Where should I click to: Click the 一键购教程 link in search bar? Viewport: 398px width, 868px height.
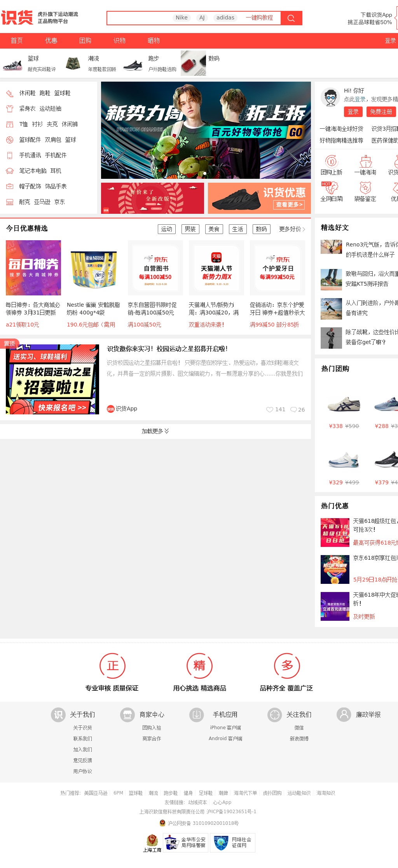coord(259,18)
